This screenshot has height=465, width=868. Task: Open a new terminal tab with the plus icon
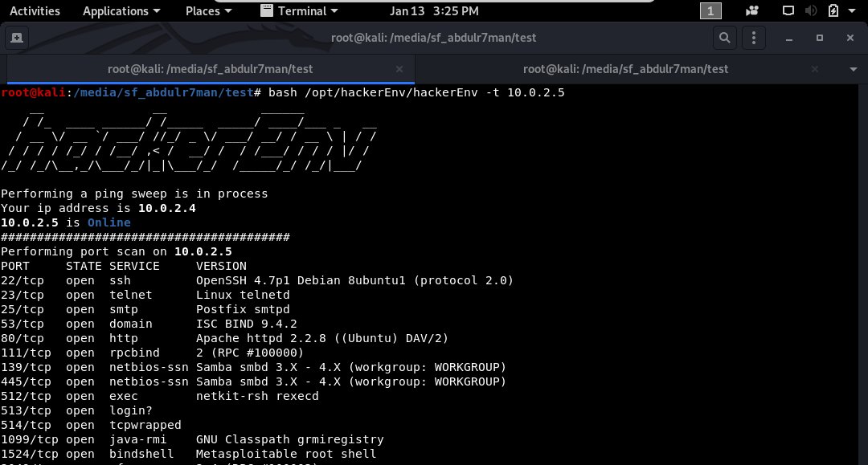click(17, 38)
